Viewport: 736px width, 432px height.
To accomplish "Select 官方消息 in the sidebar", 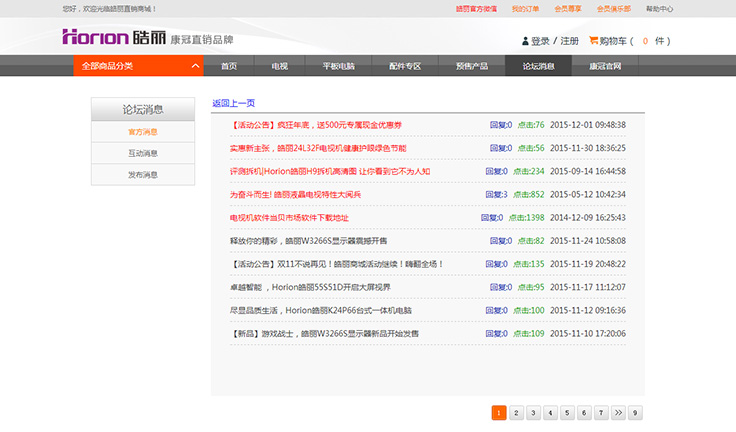I will [143, 132].
